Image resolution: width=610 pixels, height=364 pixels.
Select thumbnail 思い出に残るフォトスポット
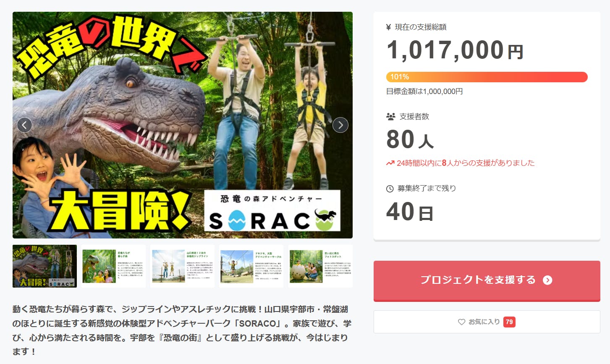tap(320, 266)
